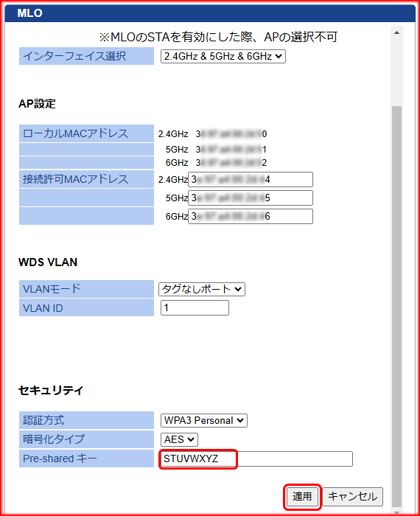This screenshot has height=516, width=420.
Task: Click the 6GHz local MAC address value
Action: click(x=231, y=163)
